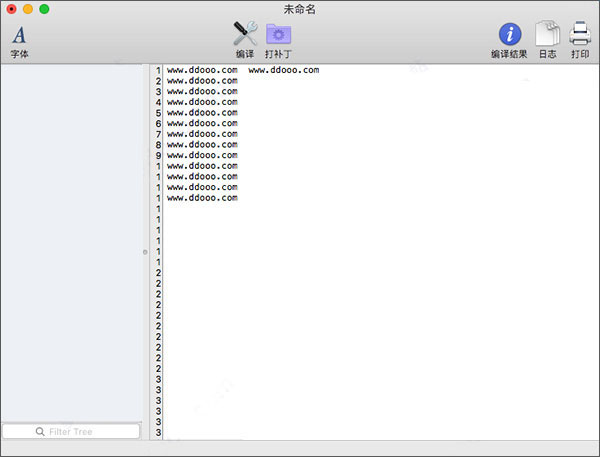The height and width of the screenshot is (457, 600).
Task: Click the 未命名 window title
Action: (300, 9)
